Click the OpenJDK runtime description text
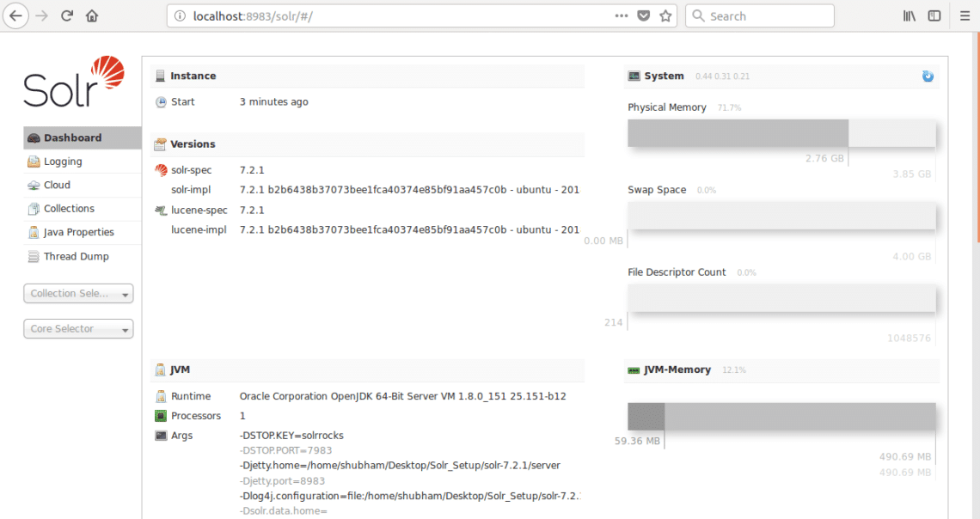Screen dimensions: 980x519 402,397
